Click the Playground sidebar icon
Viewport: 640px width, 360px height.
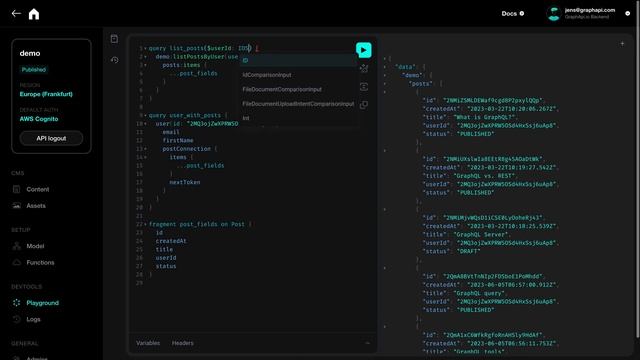tap(16, 303)
